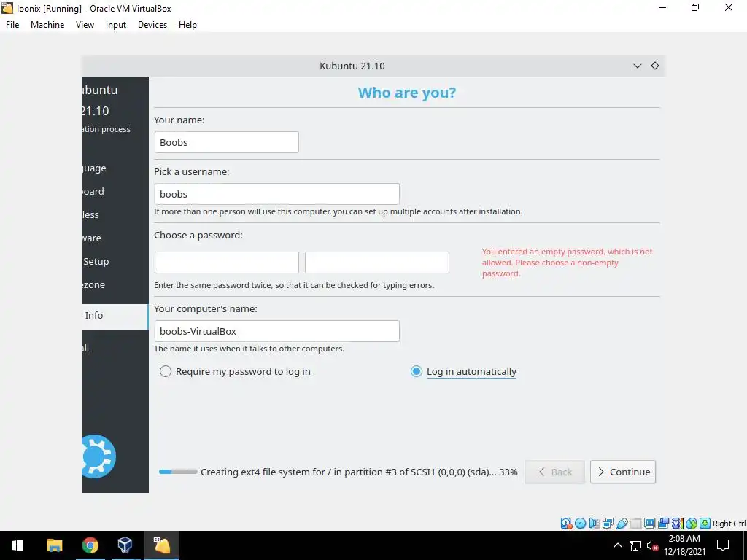Click the 'Your computer's name:' label
The width and height of the screenshot is (747, 560).
(x=205, y=308)
